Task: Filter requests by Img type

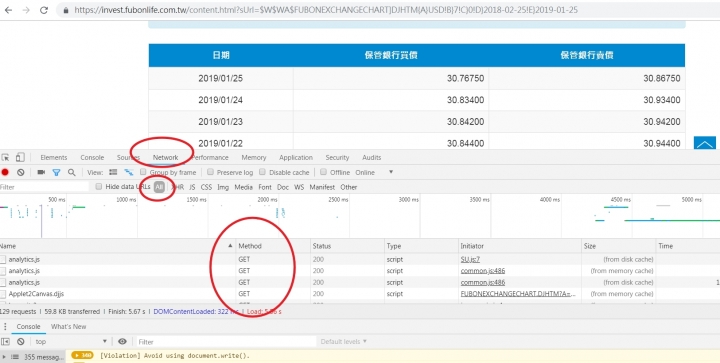Action: [223, 187]
